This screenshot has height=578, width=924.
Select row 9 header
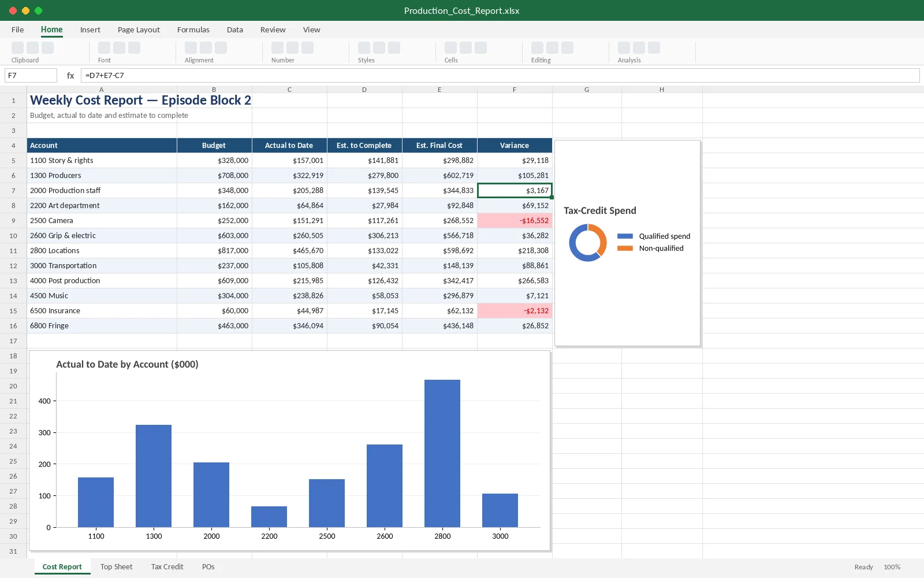click(13, 221)
